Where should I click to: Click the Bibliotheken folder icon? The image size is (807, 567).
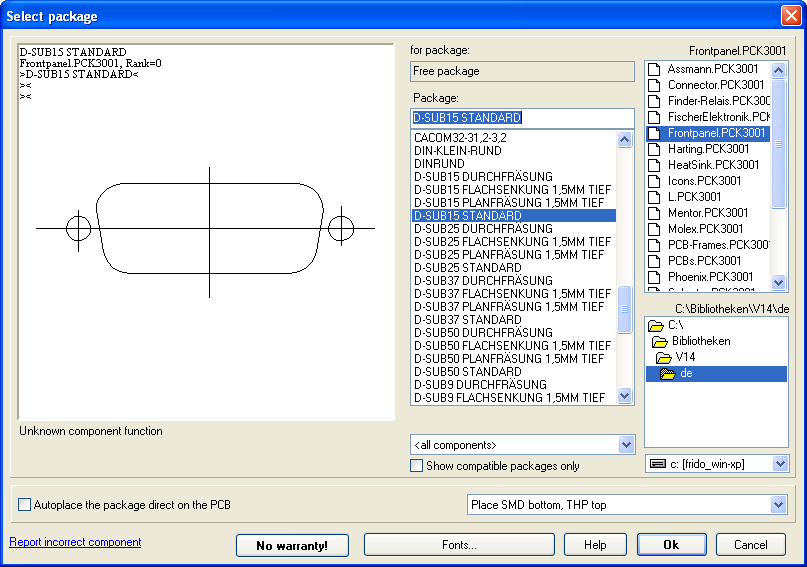tap(661, 341)
